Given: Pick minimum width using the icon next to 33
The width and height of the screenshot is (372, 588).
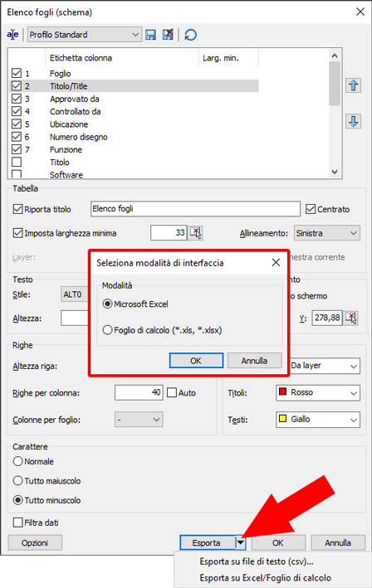Looking at the screenshot, I should pyautogui.click(x=196, y=233).
